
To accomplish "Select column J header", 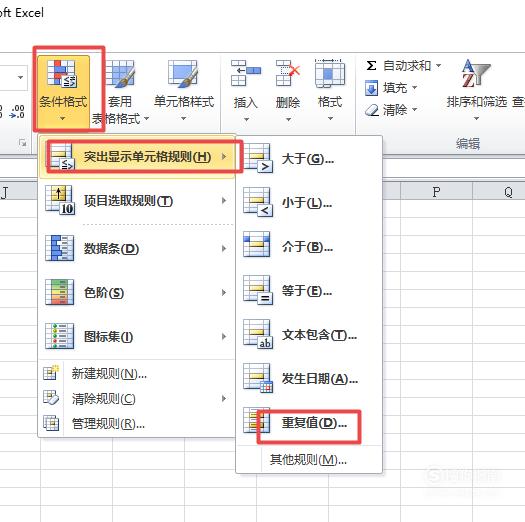I will 18,192.
